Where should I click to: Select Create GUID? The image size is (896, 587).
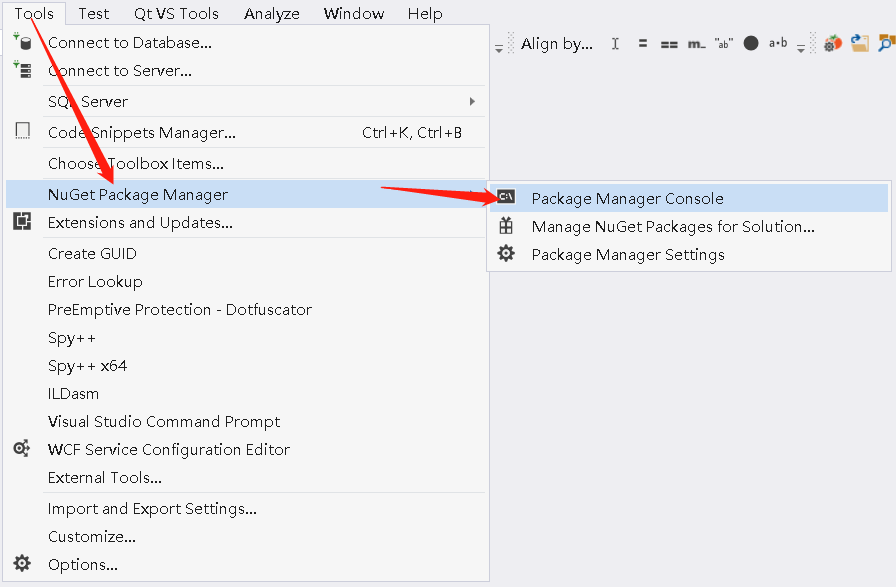point(246,253)
